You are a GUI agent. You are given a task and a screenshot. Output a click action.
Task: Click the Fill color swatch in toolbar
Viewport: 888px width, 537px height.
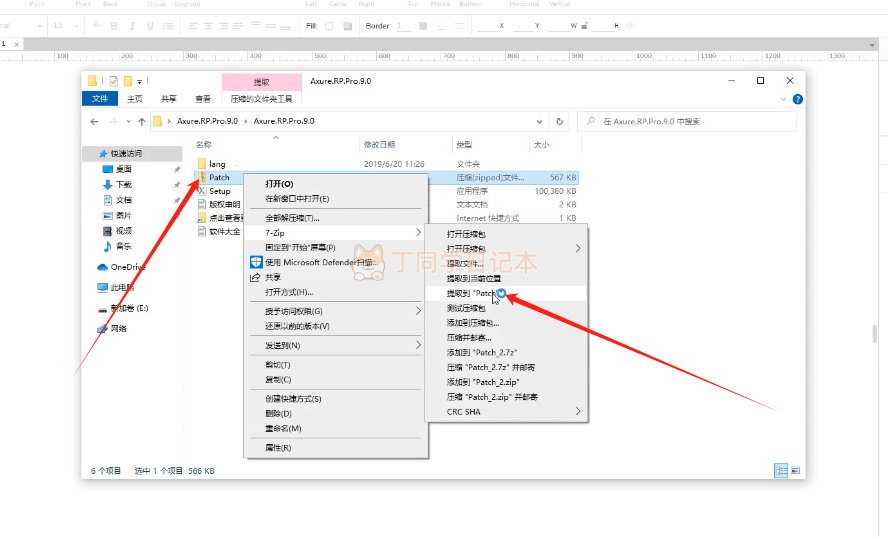point(328,25)
